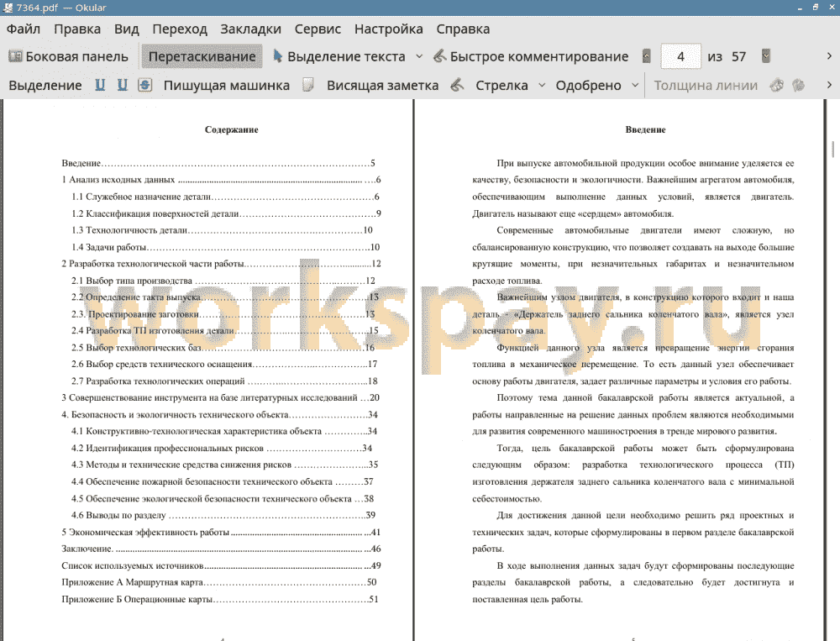Click contents entry 'Приложение А Маршрутная карта'
Viewport: 840px width, 641px height.
tap(219, 582)
